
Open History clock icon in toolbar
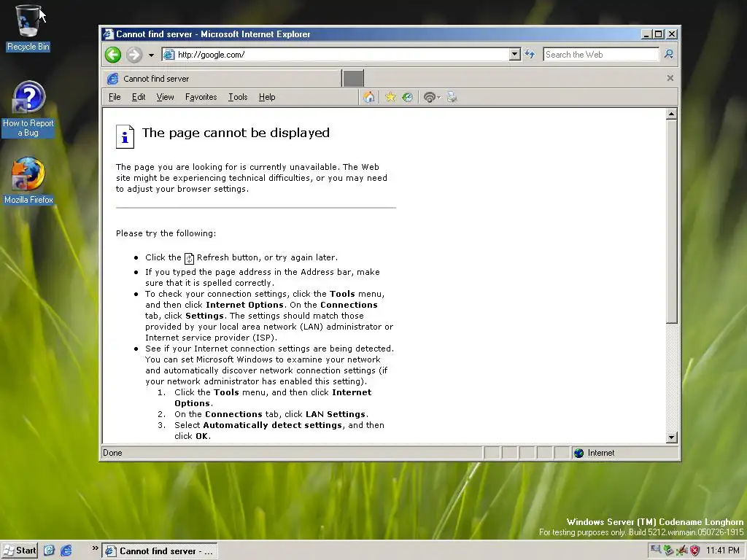[x=407, y=97]
